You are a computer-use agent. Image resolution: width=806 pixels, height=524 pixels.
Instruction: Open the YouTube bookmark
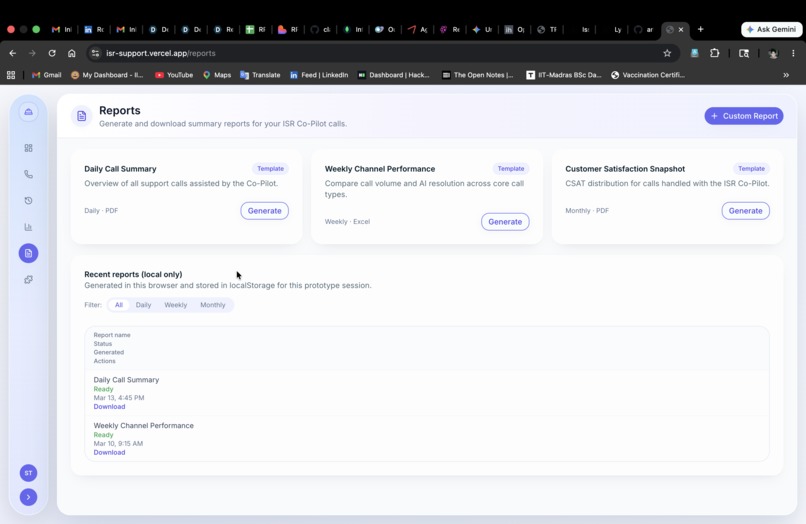[x=174, y=75]
